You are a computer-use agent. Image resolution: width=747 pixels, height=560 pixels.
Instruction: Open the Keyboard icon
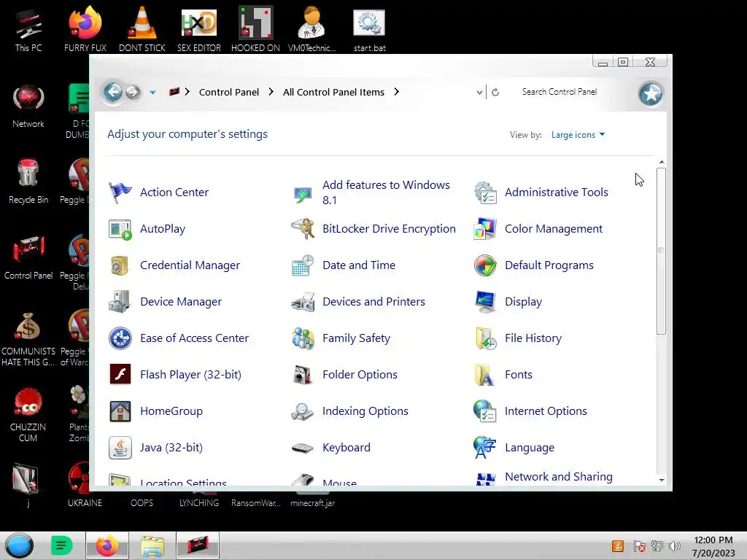click(303, 448)
